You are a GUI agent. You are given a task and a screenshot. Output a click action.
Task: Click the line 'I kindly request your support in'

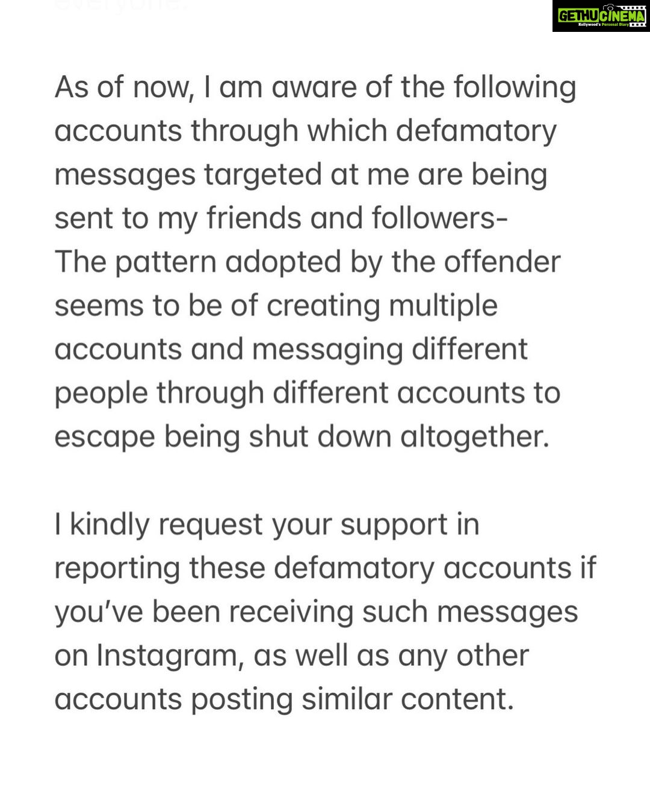(x=267, y=524)
